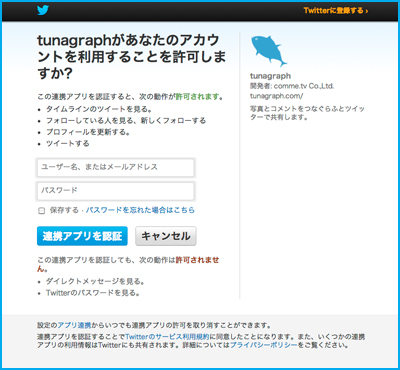
Task: Open パスワードを忘れた場合はこちら link
Action: 140,210
